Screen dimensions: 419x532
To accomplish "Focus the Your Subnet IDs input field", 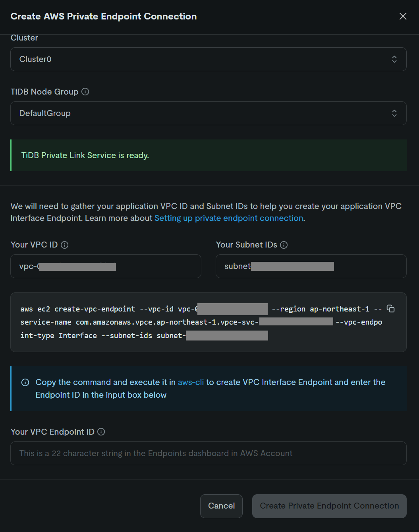I will tap(311, 266).
